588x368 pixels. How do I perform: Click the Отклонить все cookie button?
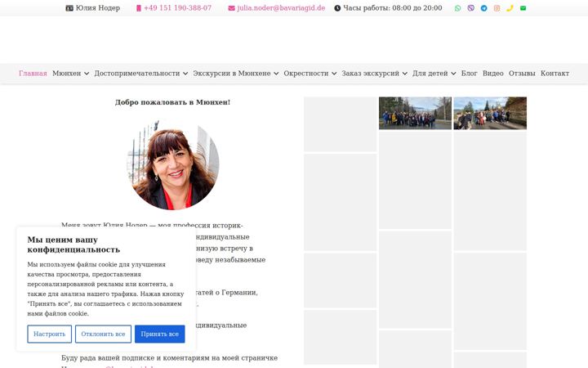[x=103, y=334]
